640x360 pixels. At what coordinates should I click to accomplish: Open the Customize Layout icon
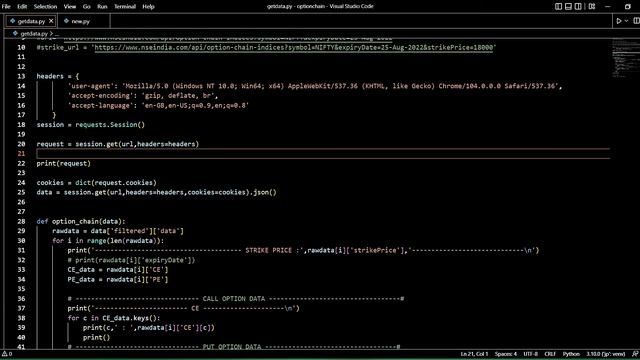click(592, 7)
